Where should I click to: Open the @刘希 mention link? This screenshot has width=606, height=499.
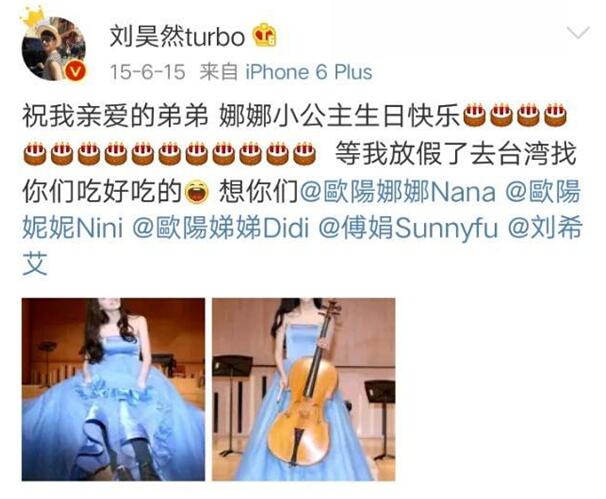click(x=545, y=228)
